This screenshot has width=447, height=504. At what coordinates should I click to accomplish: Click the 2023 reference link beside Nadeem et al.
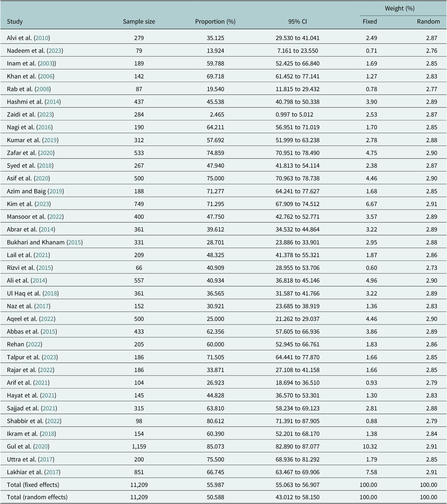55,51
